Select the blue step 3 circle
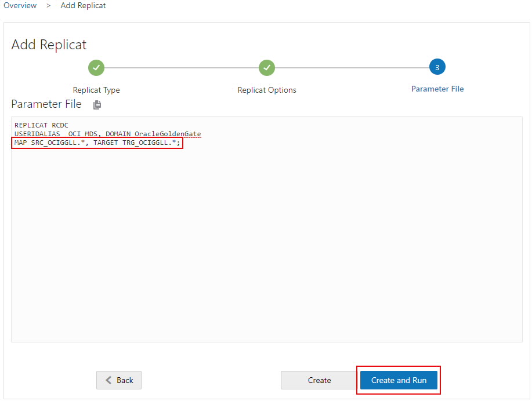Image resolution: width=532 pixels, height=401 pixels. click(437, 67)
